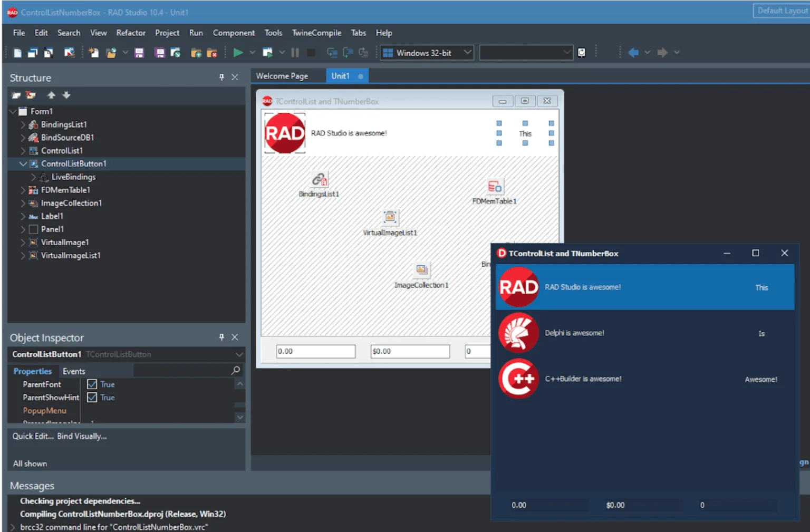Expand the brcc32 command line message
810x532 pixels.
(x=13, y=527)
